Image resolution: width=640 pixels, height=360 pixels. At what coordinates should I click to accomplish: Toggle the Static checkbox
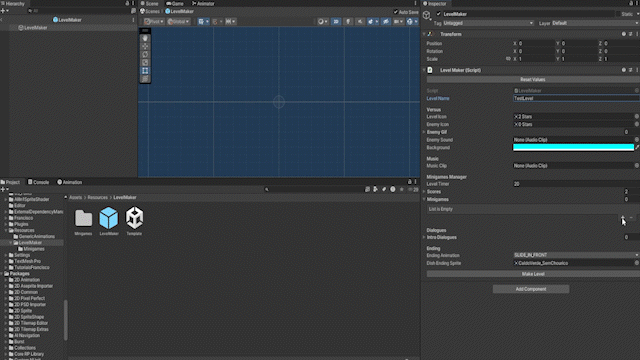click(x=618, y=14)
